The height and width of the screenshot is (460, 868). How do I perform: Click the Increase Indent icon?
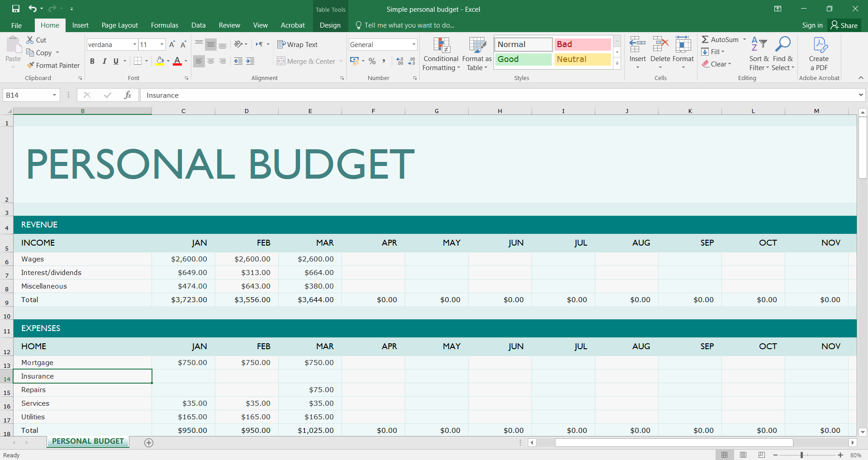250,61
